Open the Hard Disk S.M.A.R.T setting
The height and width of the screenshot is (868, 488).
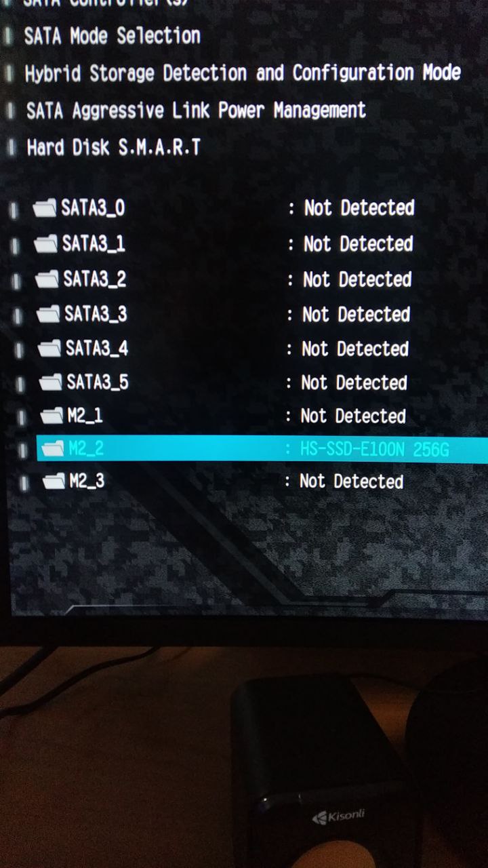click(x=113, y=147)
